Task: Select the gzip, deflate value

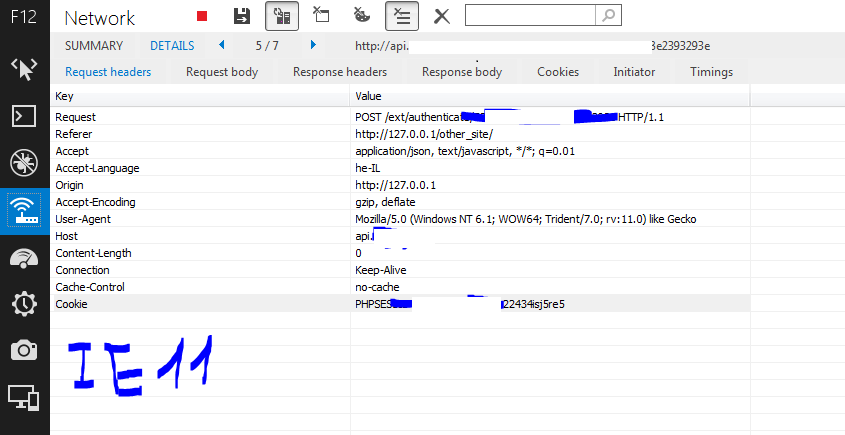Action: (385, 202)
